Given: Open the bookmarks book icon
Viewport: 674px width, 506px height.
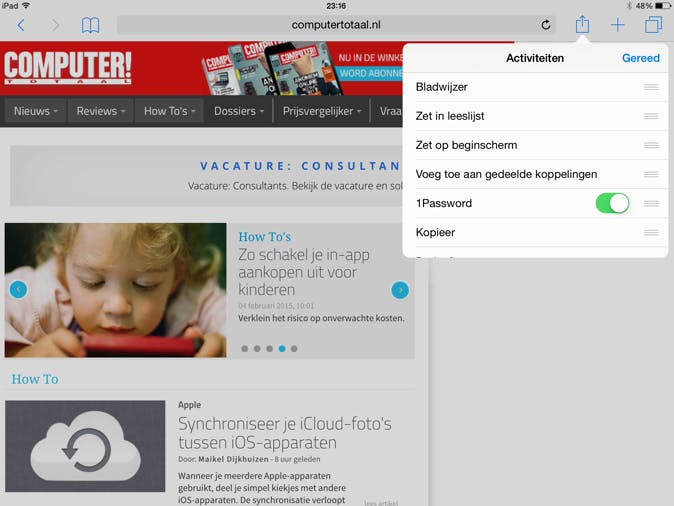Looking at the screenshot, I should [x=90, y=25].
